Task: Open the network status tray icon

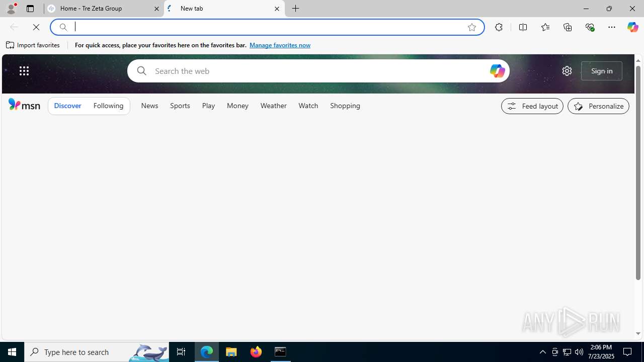Action: point(567,352)
